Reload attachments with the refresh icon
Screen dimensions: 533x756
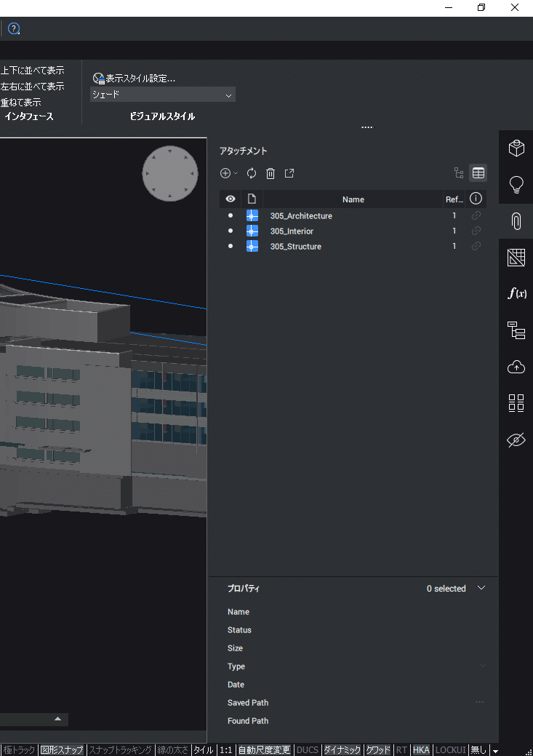coord(252,173)
